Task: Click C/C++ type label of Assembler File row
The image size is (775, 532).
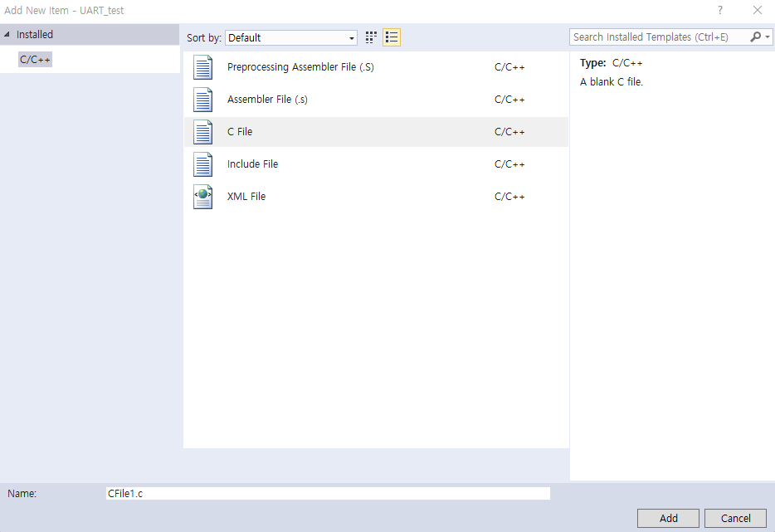Action: pos(509,100)
